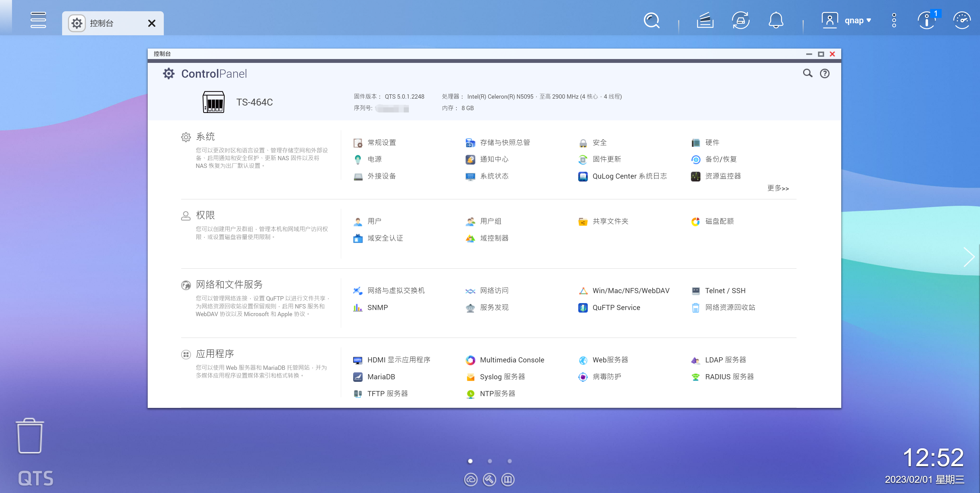Image resolution: width=980 pixels, height=493 pixels.
Task: Open 网络访问 network access
Action: pyautogui.click(x=487, y=291)
